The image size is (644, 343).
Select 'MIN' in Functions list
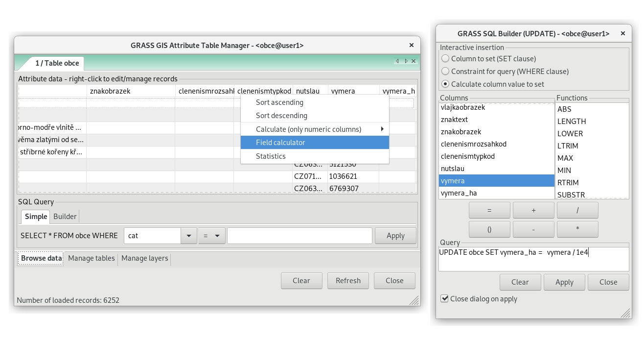(x=592, y=170)
